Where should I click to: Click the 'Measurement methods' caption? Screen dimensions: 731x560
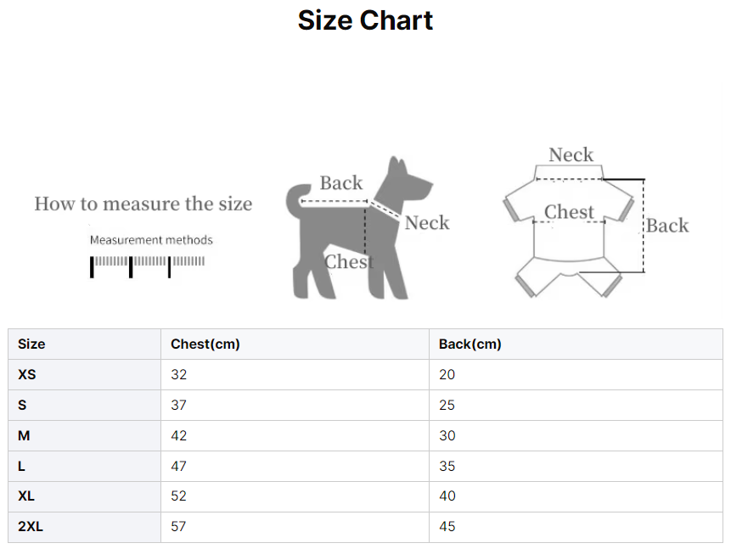(x=151, y=240)
